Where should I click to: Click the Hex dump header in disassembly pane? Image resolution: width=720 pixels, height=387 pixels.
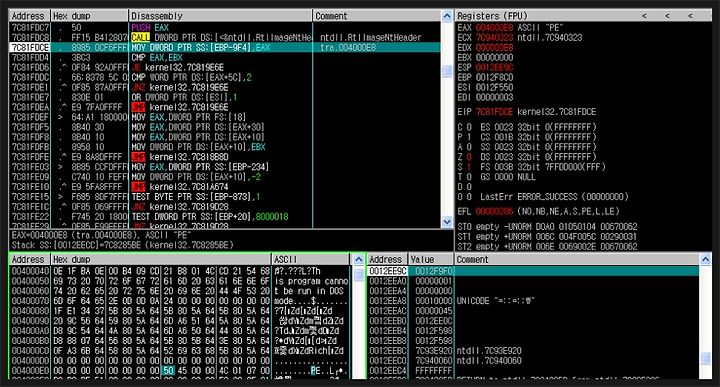coord(90,16)
